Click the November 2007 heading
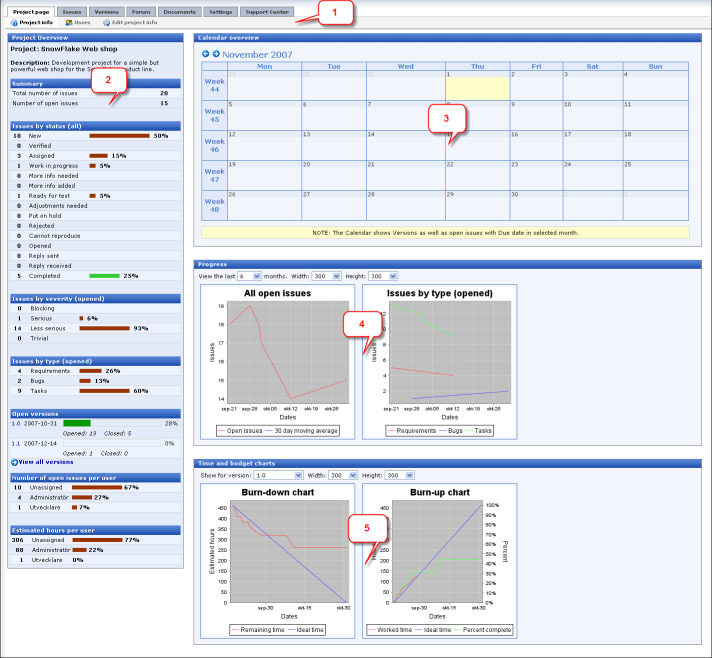The width and height of the screenshot is (712, 658). click(257, 54)
